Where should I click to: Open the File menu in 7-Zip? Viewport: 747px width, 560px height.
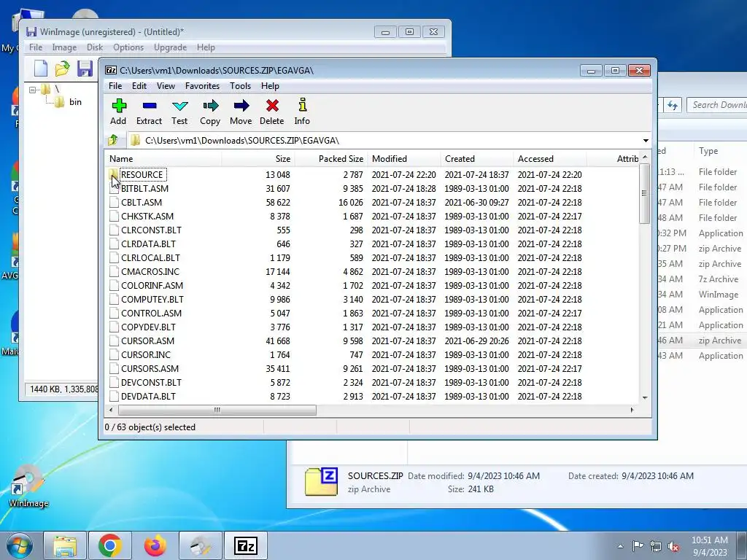click(115, 86)
